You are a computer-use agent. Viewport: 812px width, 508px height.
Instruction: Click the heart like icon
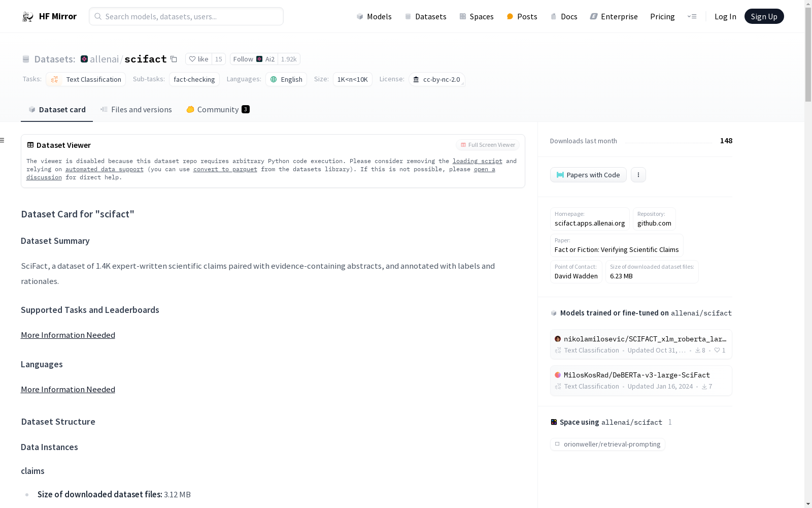pos(192,59)
